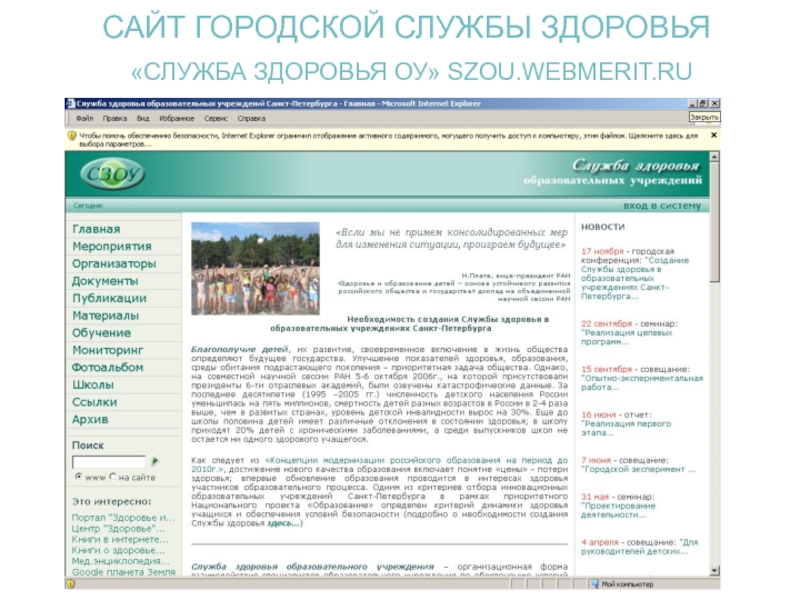800x600 pixels.
Task: Open 4 апреля совещание news item
Action: point(639,546)
